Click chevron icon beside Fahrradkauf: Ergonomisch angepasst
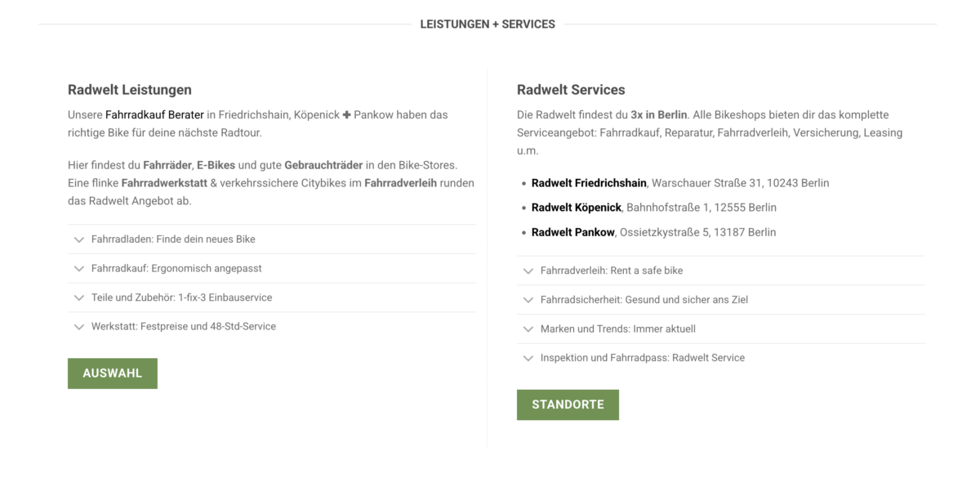Image resolution: width=980 pixels, height=483 pixels. [x=79, y=268]
